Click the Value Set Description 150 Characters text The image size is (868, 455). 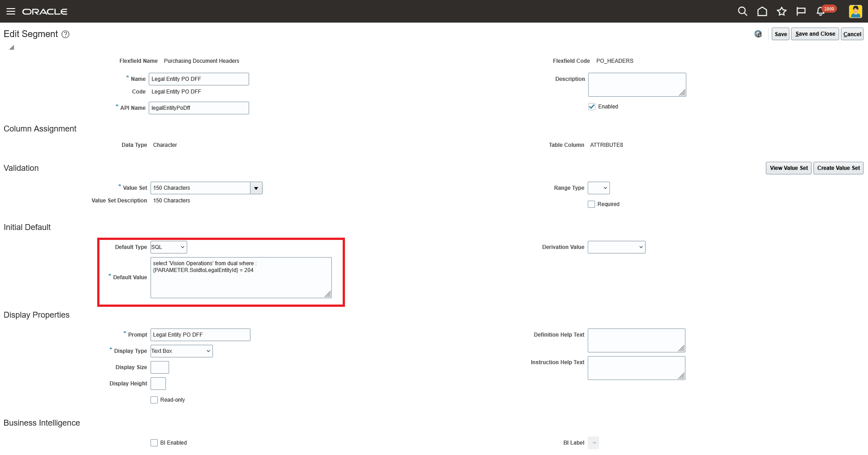(172, 201)
